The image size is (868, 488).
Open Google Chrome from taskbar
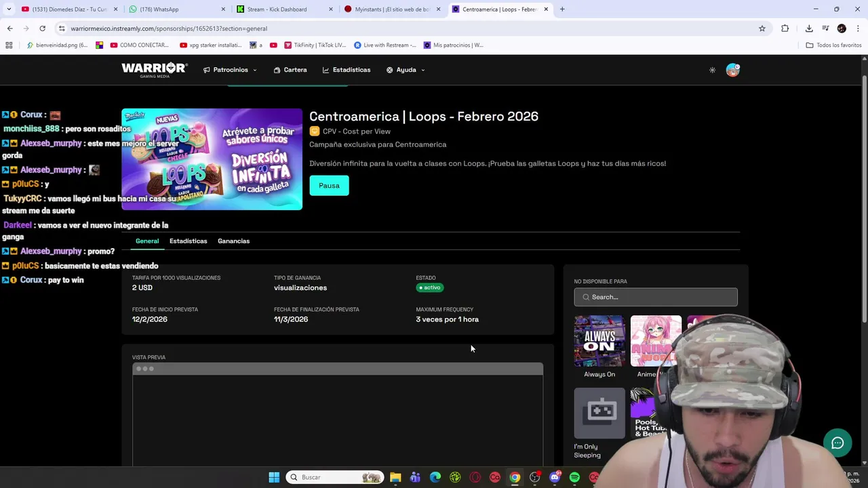click(515, 477)
